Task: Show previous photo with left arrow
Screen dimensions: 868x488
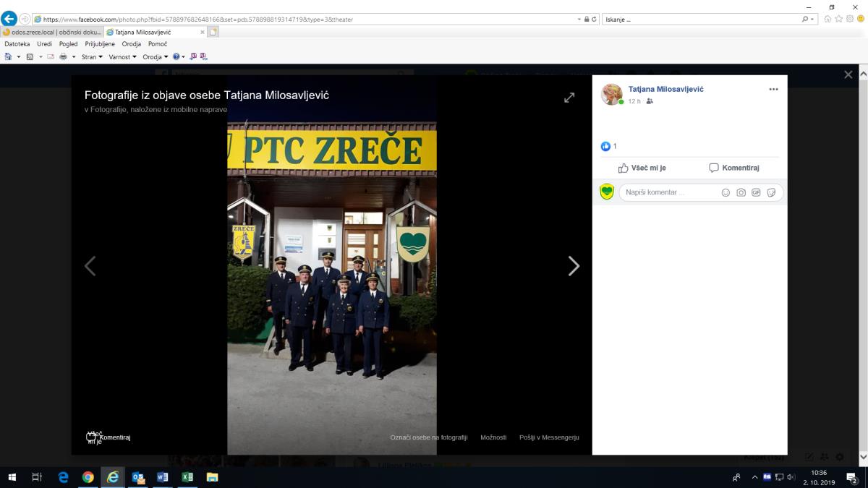Action: click(90, 266)
